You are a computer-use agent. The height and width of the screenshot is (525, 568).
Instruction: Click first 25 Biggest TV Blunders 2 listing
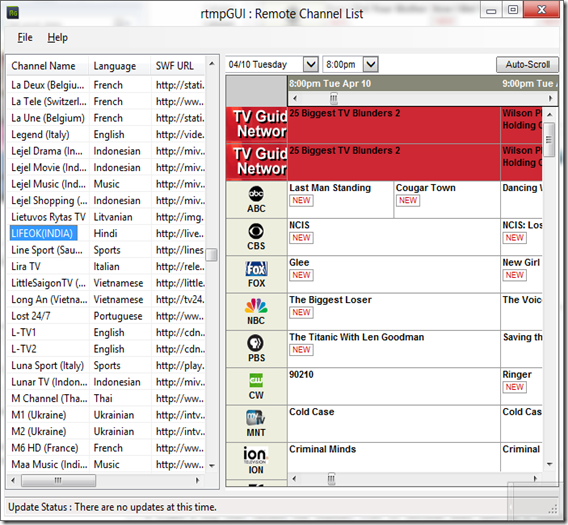tap(394, 125)
